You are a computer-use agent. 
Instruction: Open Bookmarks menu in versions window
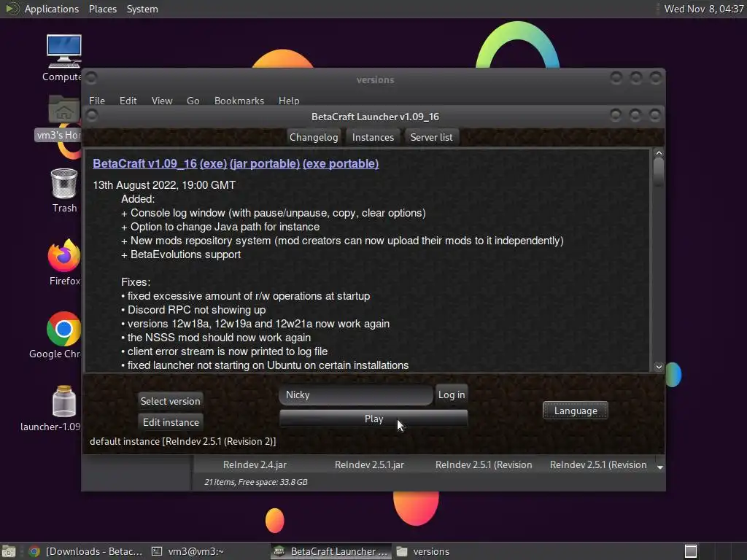tap(239, 101)
